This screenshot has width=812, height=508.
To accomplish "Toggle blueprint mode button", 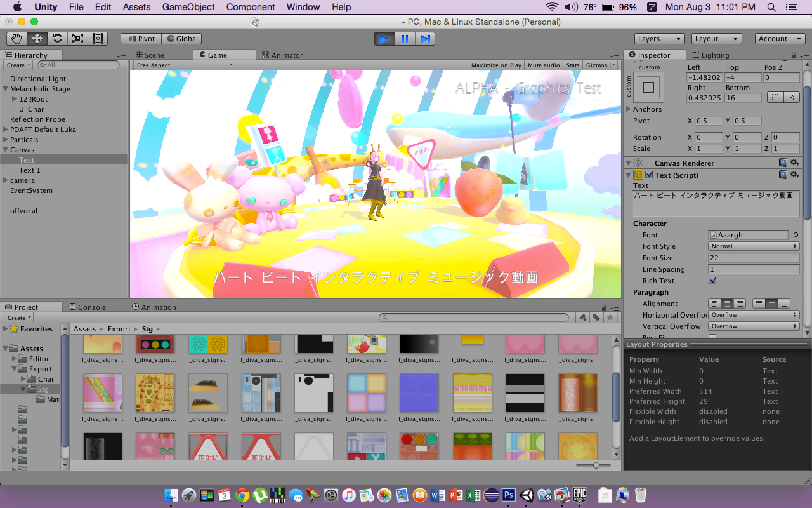I will [x=775, y=97].
